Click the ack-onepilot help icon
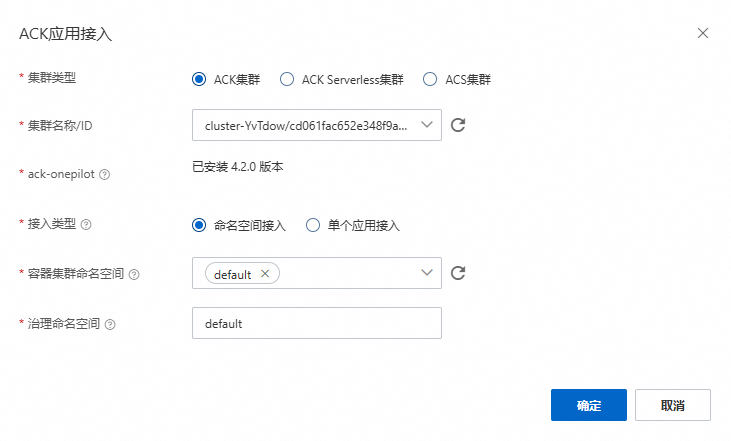Viewport: 731px width, 441px height. click(105, 174)
